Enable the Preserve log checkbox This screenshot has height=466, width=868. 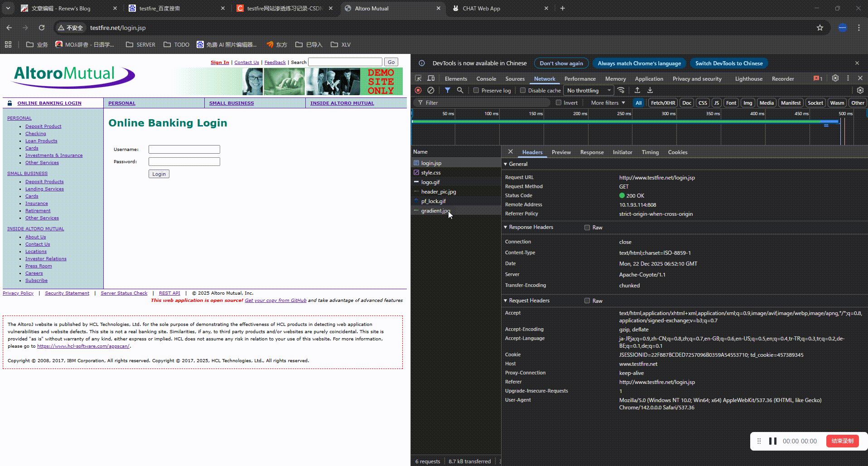476,91
